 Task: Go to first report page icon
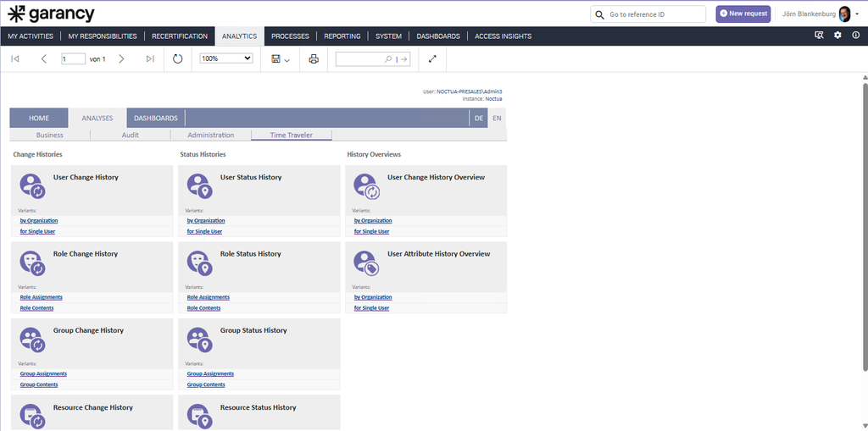(x=15, y=58)
